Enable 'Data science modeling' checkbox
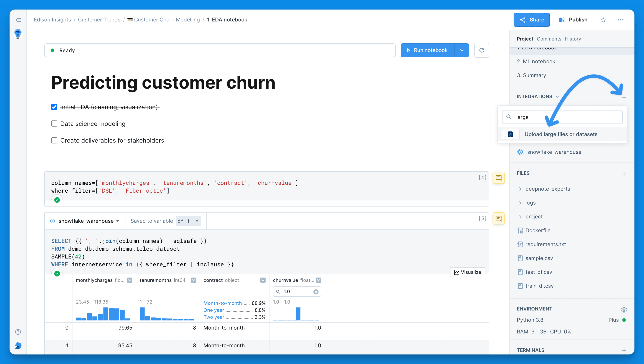644x364 pixels. [54, 124]
